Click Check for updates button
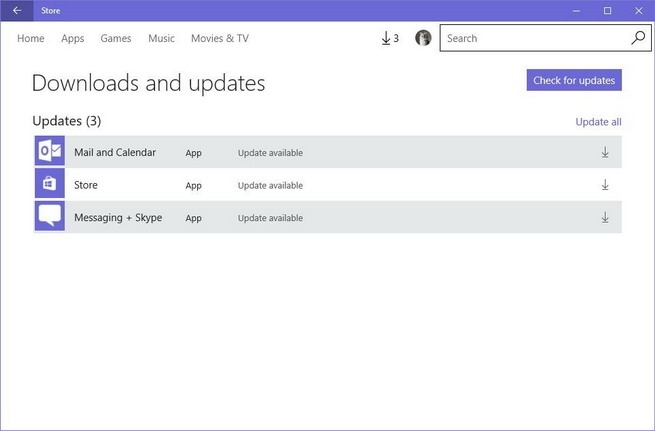Viewport: 655px width, 431px height. click(x=574, y=80)
